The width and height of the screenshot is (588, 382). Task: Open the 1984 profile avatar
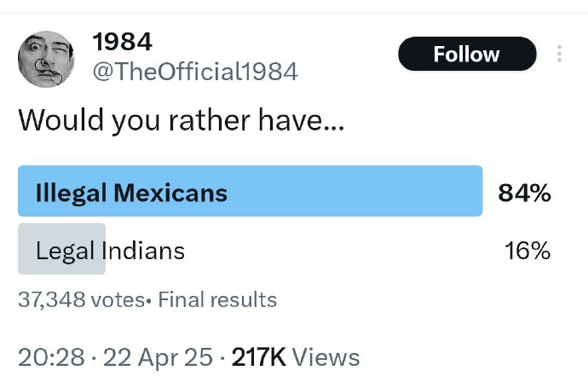click(46, 60)
